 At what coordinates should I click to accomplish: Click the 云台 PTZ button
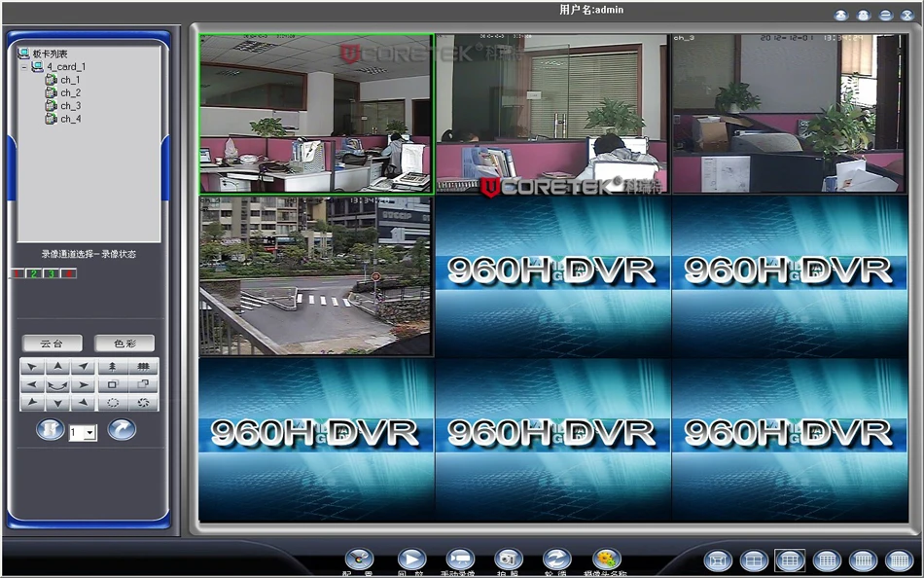(53, 343)
